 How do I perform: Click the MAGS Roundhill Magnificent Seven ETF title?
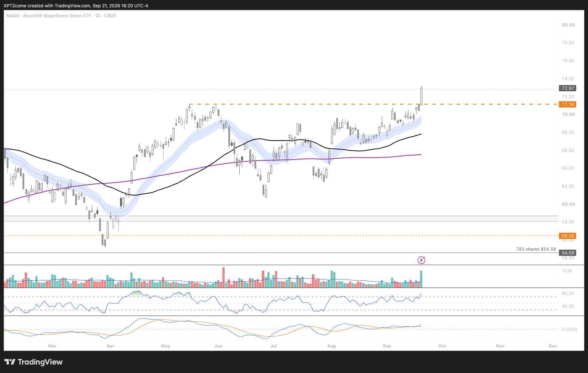61,16
